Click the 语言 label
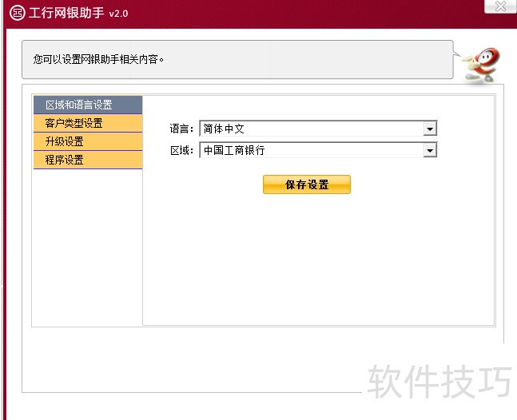Screen dimensions: 517x420 coord(181,129)
